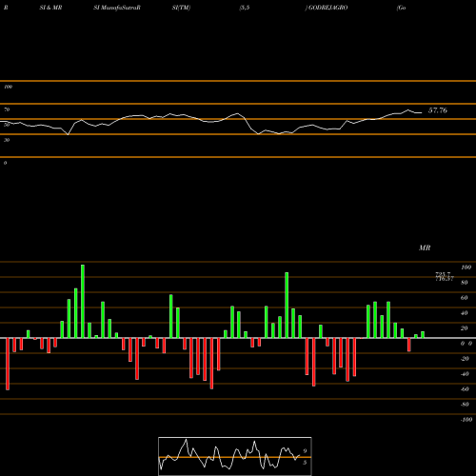Click the MR axis label -20
This screenshot has height=476, width=476.
(x=465, y=359)
